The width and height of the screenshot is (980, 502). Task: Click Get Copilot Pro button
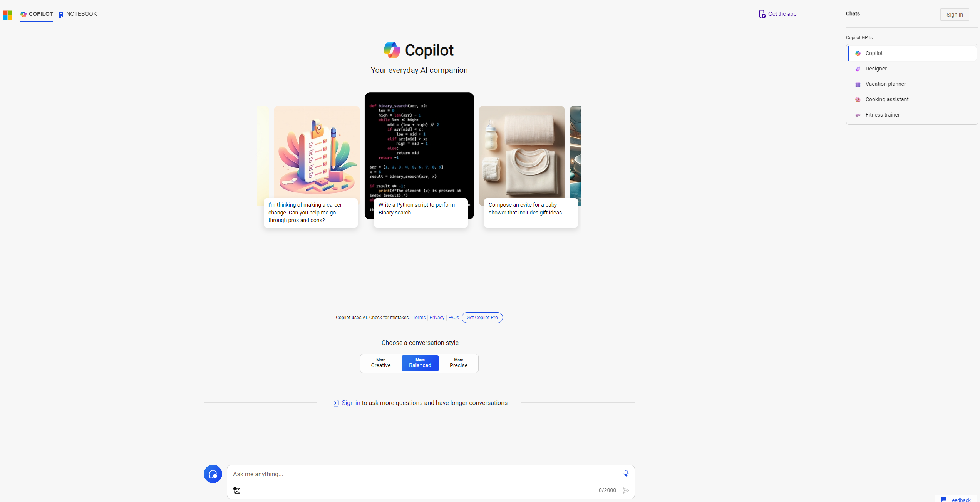point(482,317)
